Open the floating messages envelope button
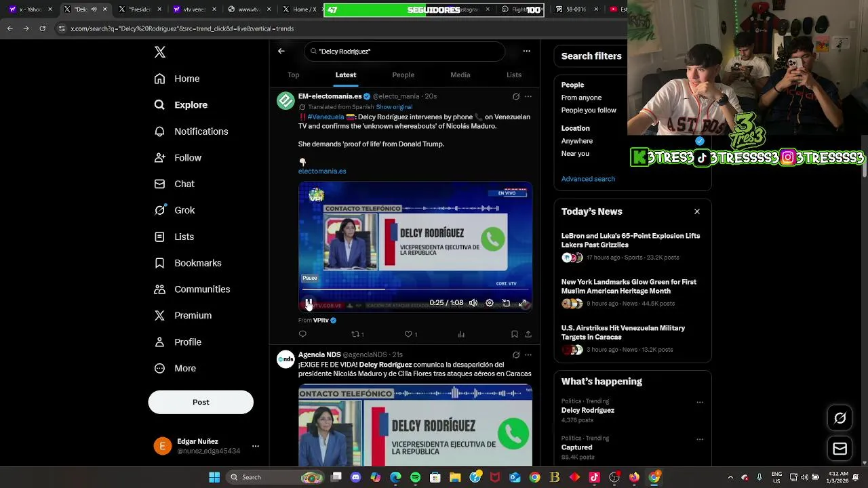This screenshot has height=488, width=868. point(840,449)
